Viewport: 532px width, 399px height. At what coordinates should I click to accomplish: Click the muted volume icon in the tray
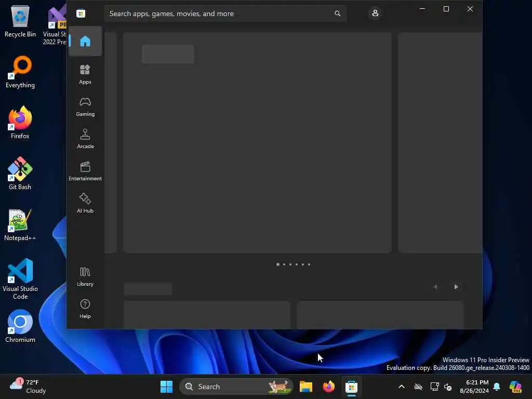coord(448,387)
